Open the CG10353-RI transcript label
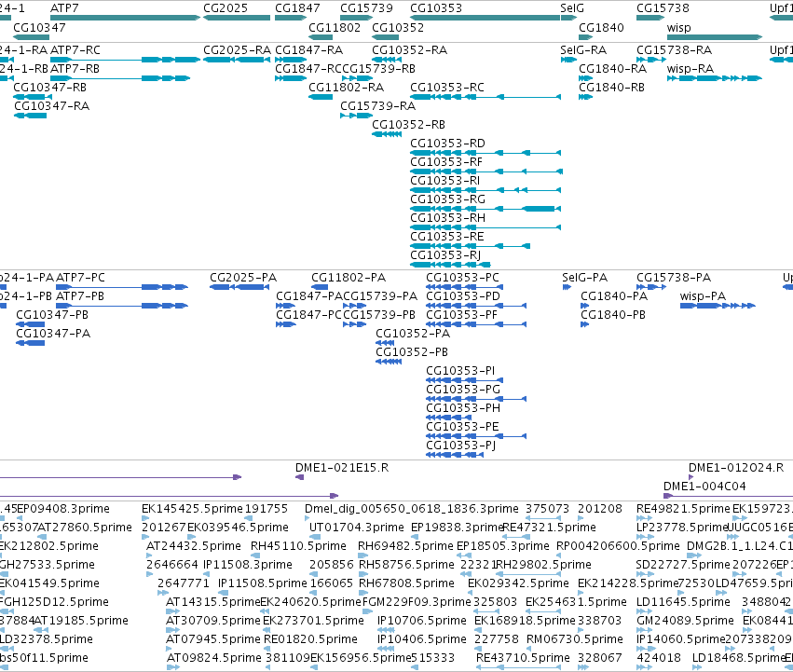This screenshot has width=793, height=672. pos(445,181)
